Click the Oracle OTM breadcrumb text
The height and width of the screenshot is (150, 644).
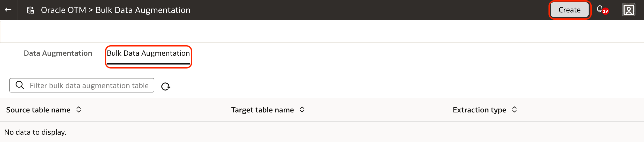coord(63,10)
